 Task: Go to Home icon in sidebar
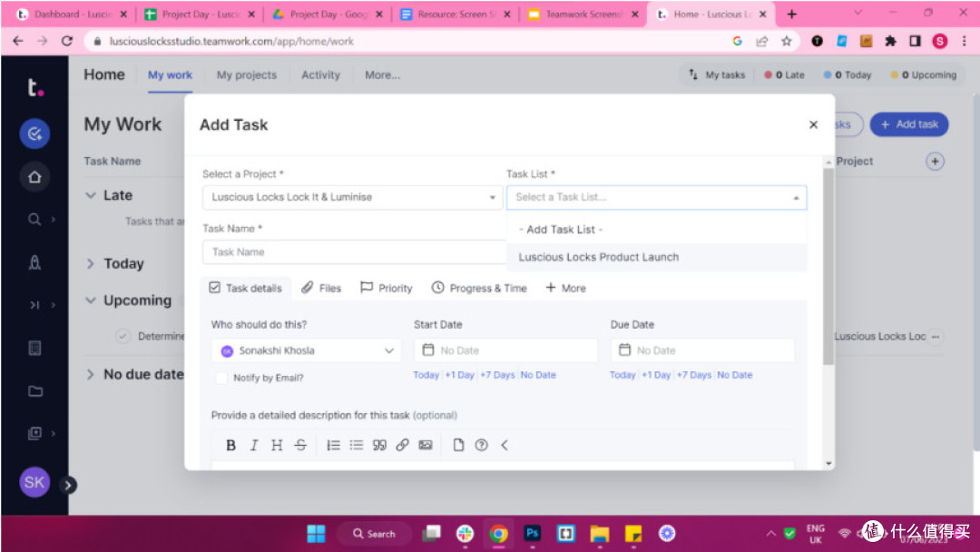(x=35, y=177)
